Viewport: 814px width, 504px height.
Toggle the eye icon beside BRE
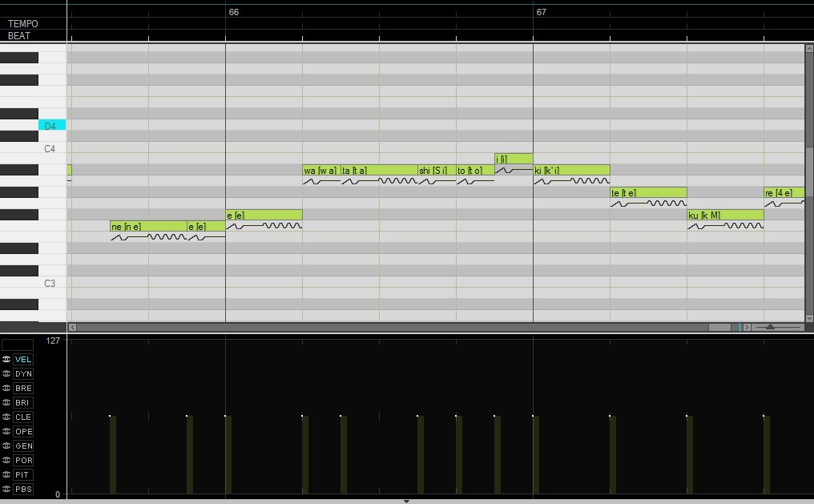click(6, 389)
